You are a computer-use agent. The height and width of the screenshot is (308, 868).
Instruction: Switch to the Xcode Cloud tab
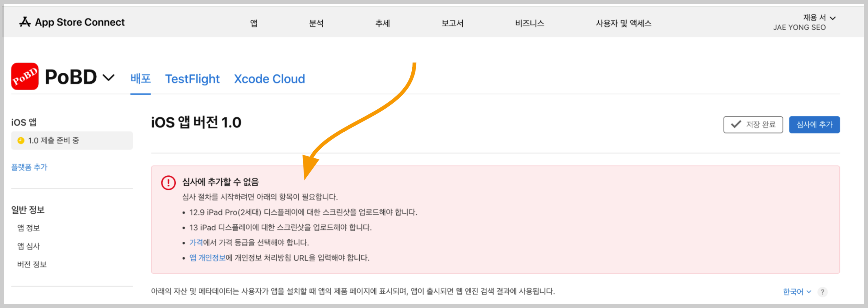tap(269, 79)
